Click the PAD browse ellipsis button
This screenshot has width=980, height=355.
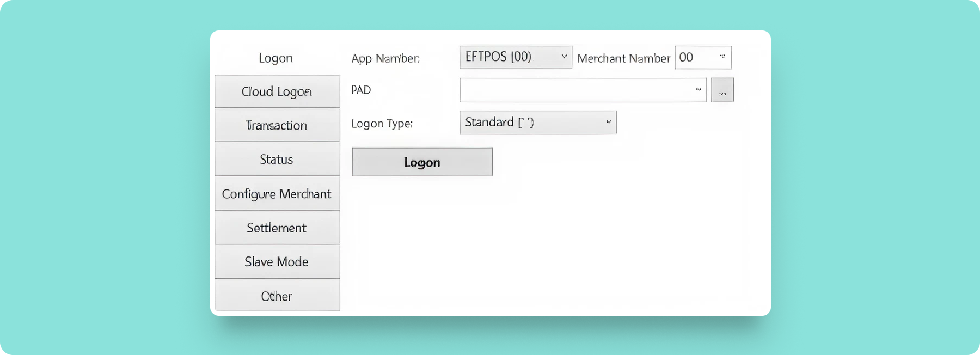722,90
